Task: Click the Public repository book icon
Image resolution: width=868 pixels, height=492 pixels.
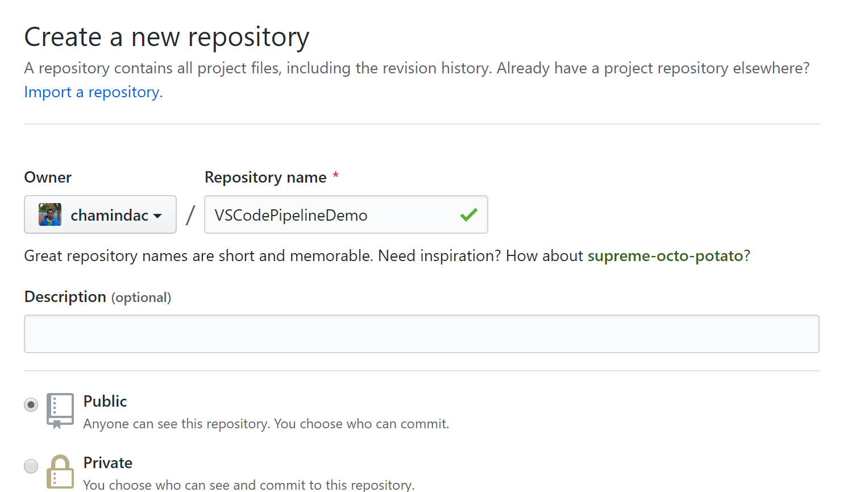Action: coord(60,410)
